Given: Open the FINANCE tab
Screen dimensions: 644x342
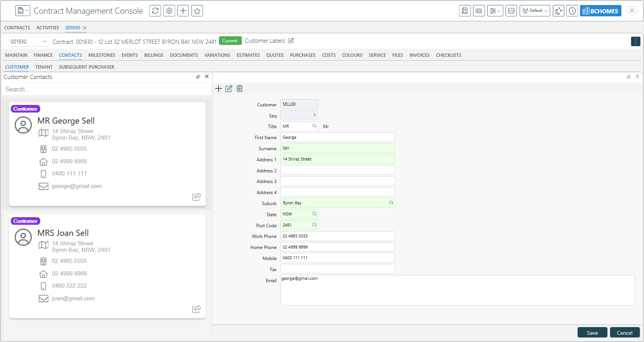Looking at the screenshot, I should pyautogui.click(x=43, y=55).
